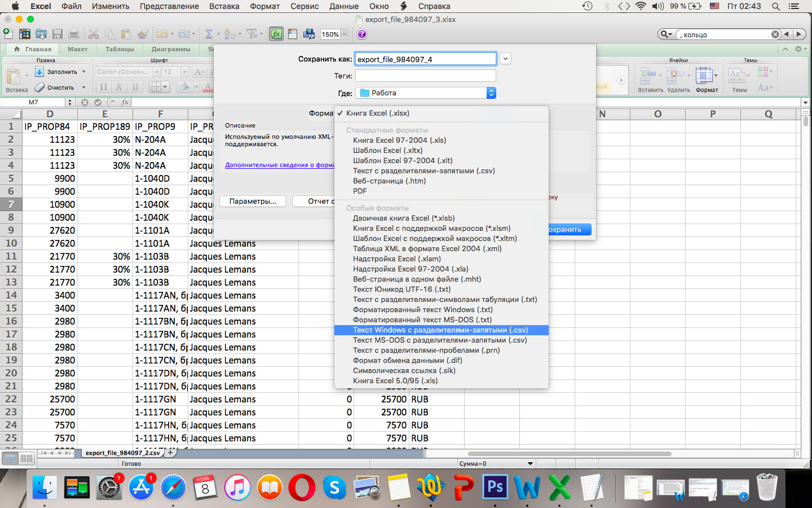The height and width of the screenshot is (508, 812).
Task: Click the Copy icon in the toolbar
Action: click(x=110, y=34)
